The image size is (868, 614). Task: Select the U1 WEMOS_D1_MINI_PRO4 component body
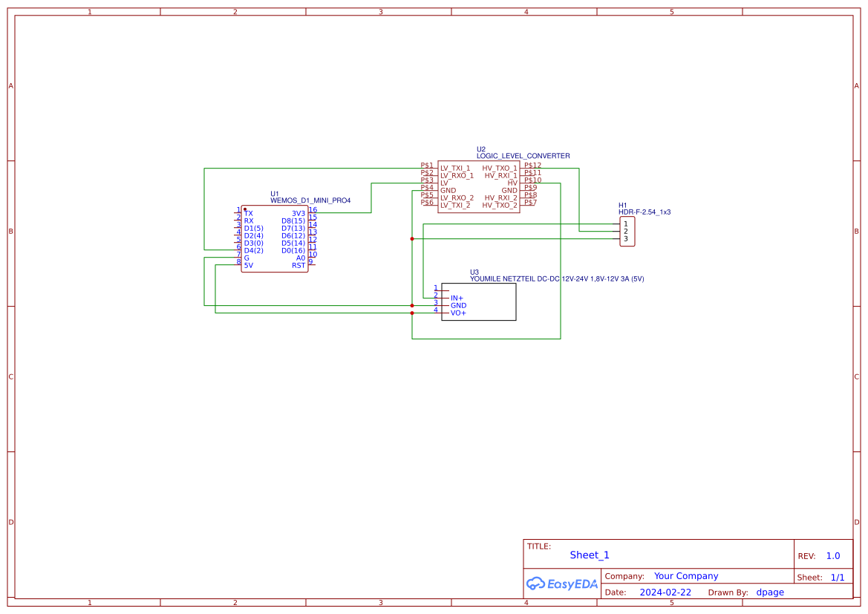274,239
